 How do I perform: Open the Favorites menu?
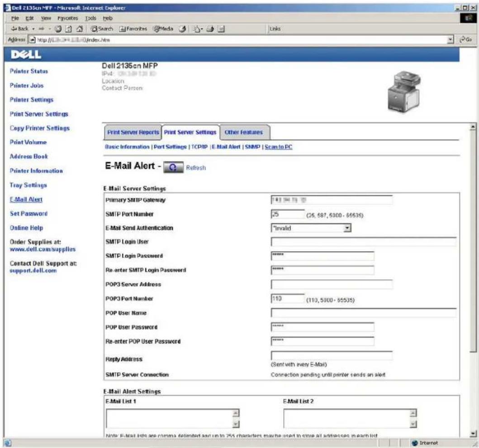67,19
